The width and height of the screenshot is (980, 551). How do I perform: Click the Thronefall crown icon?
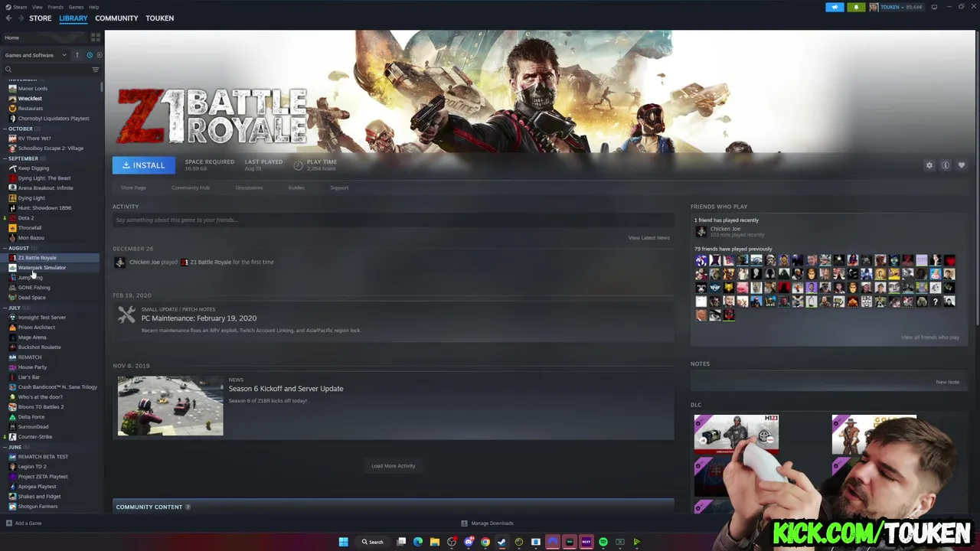(x=12, y=228)
